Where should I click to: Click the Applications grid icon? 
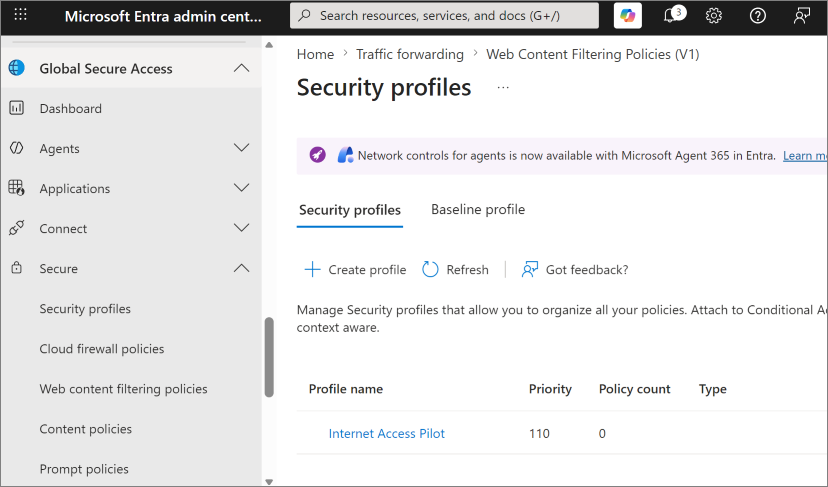coord(16,188)
